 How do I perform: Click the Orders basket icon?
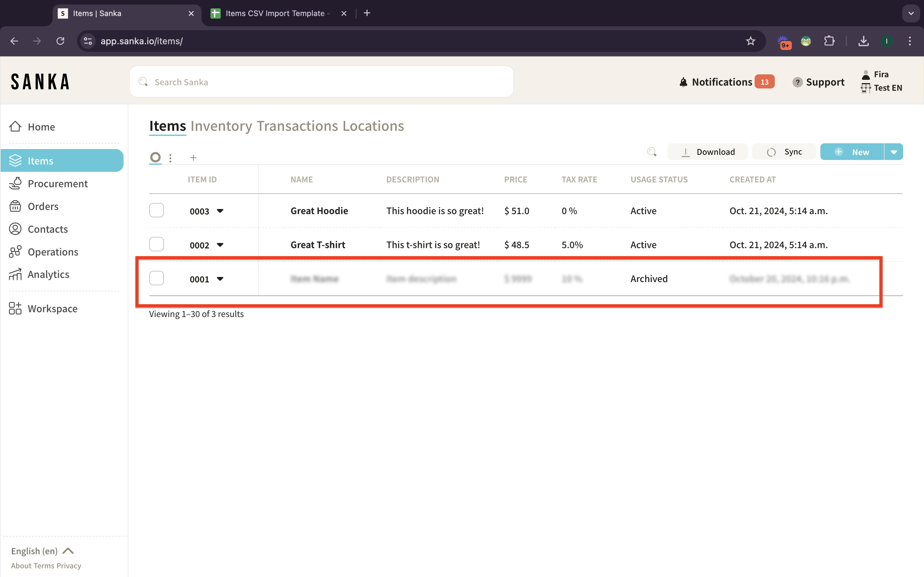click(x=15, y=206)
